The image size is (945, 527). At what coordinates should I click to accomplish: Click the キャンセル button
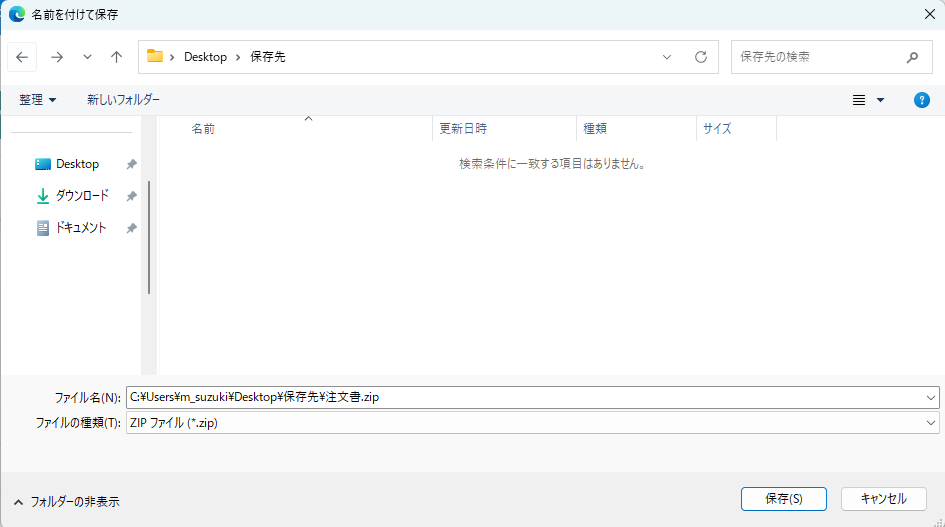coord(883,498)
